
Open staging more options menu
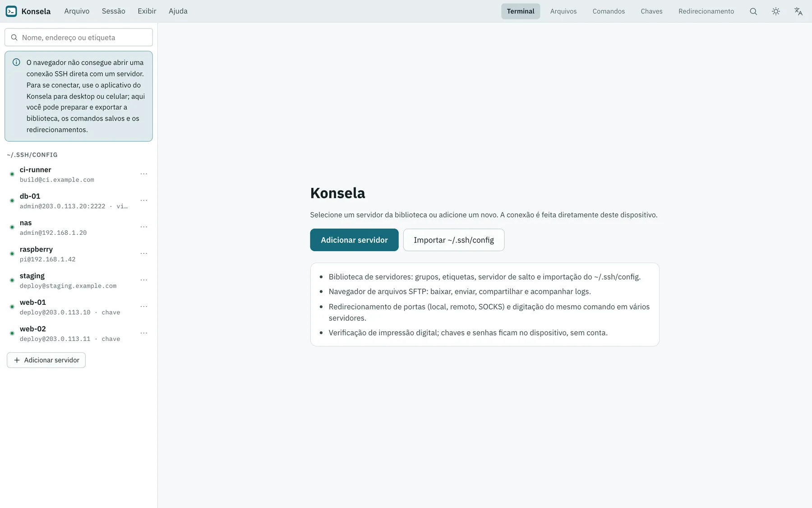click(144, 280)
